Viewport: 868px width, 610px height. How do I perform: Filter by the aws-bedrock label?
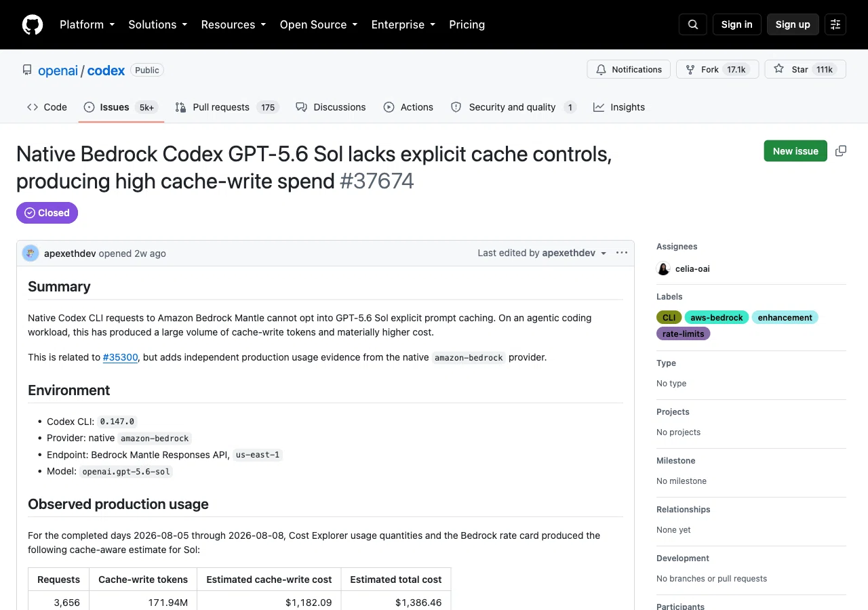717,317
